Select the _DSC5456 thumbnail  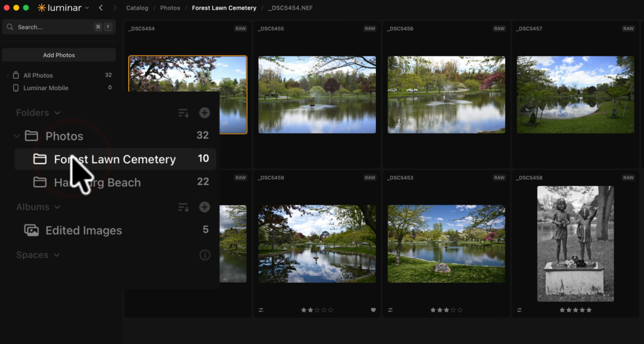[447, 94]
